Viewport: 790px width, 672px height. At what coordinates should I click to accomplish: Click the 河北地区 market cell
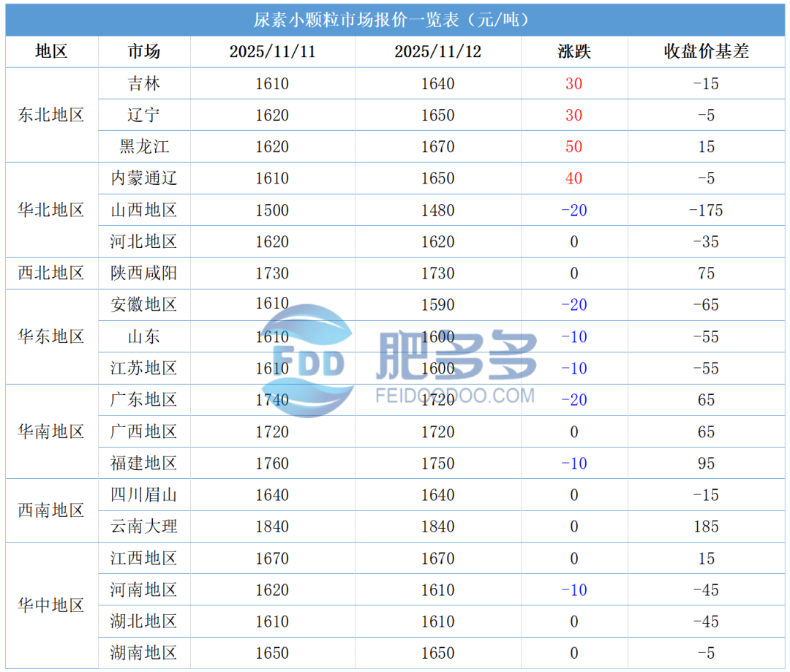click(144, 242)
